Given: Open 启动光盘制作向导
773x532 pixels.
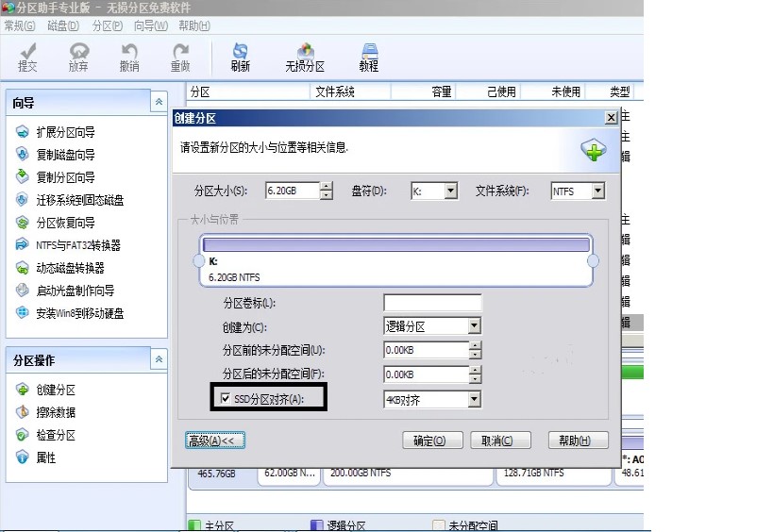Looking at the screenshot, I should [x=65, y=291].
